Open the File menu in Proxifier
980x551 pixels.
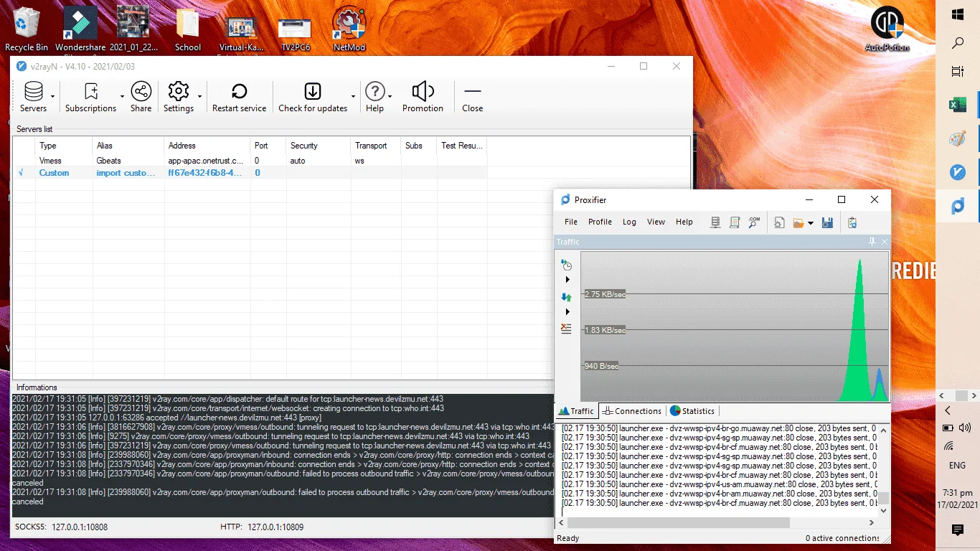point(571,222)
